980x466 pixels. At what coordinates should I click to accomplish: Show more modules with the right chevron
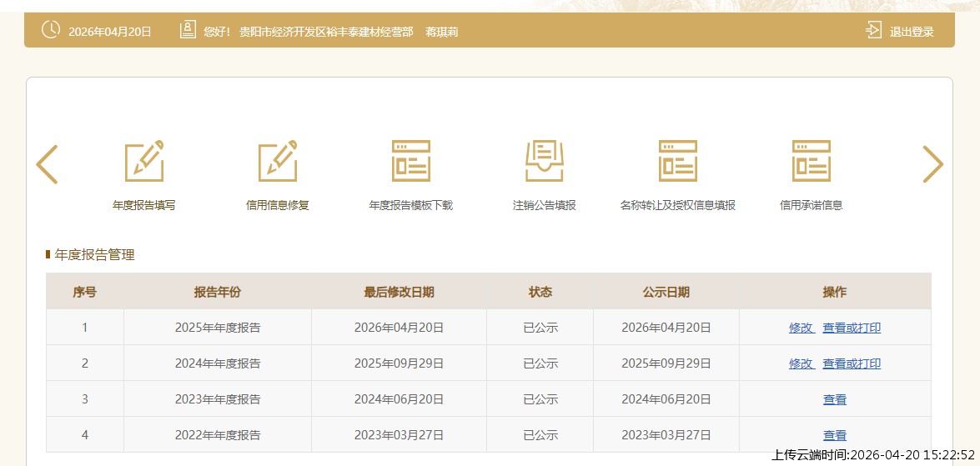[932, 164]
